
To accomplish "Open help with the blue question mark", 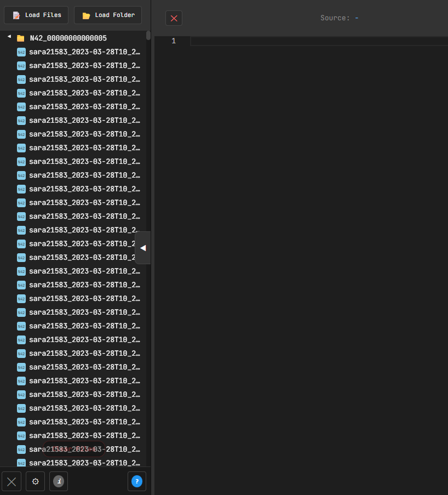I will pyautogui.click(x=137, y=481).
